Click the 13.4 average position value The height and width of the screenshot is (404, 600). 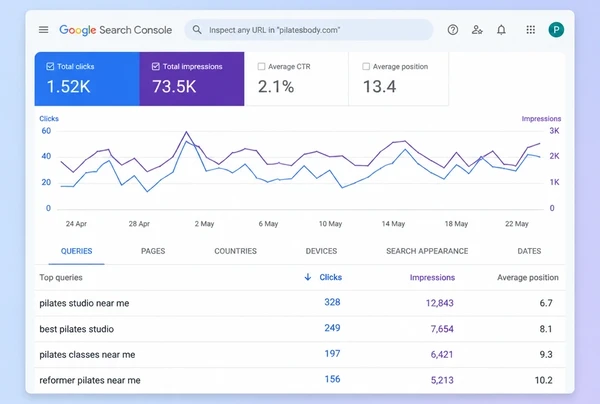pos(379,86)
